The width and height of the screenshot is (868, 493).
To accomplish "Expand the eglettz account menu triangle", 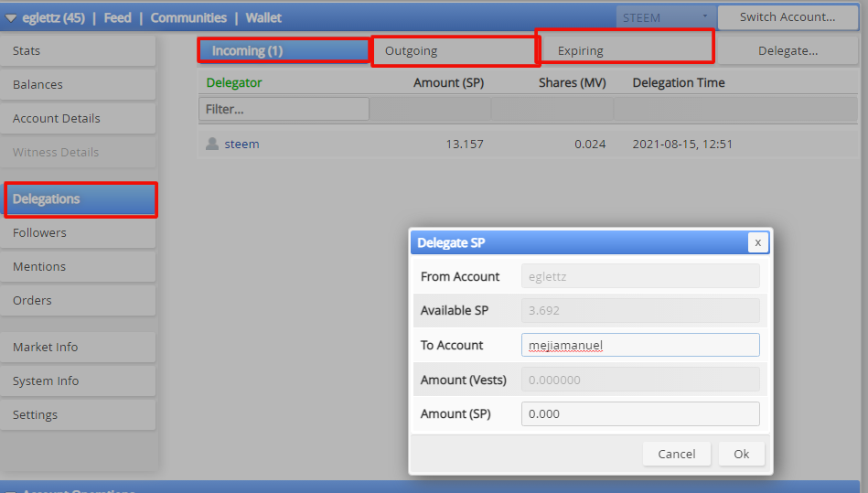I will 10,18.
